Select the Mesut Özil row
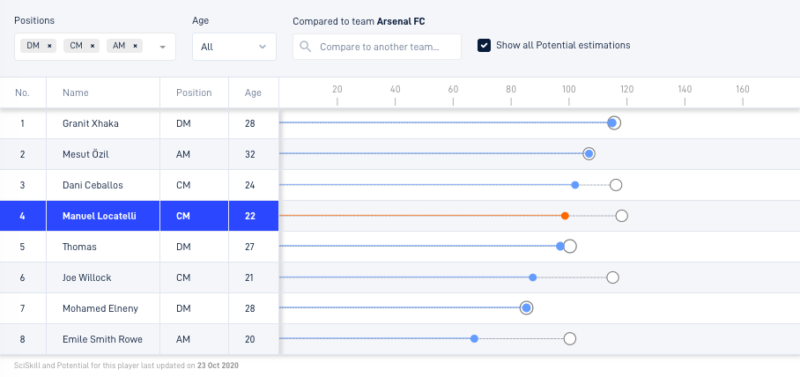This screenshot has height=377, width=800. pos(400,154)
